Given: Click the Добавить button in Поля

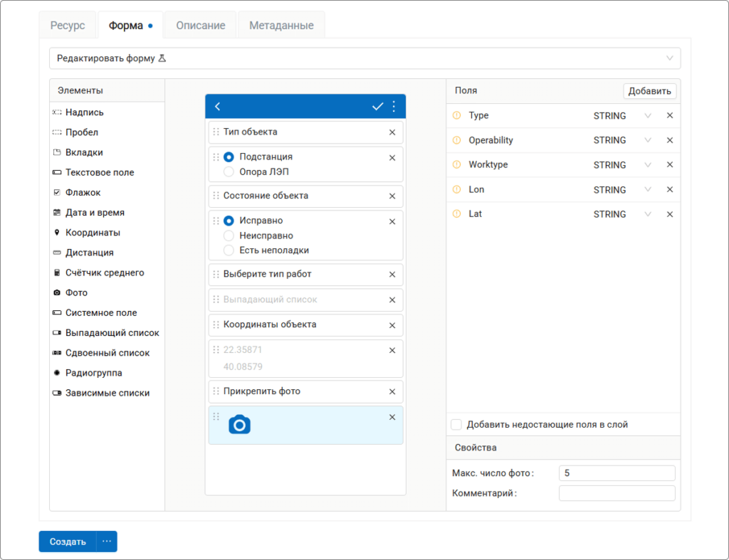Looking at the screenshot, I should 649,91.
